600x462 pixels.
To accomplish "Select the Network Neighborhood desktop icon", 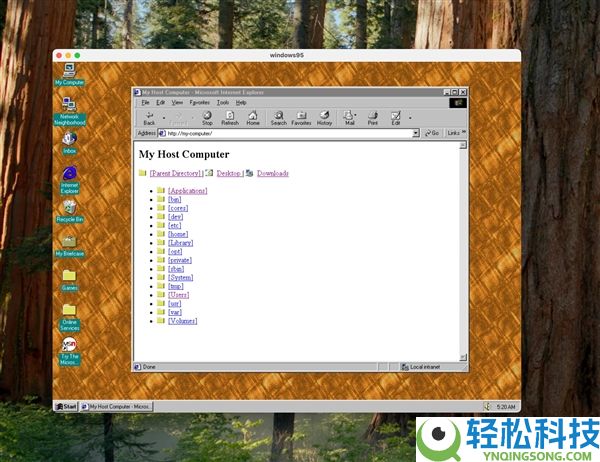I will click(69, 111).
